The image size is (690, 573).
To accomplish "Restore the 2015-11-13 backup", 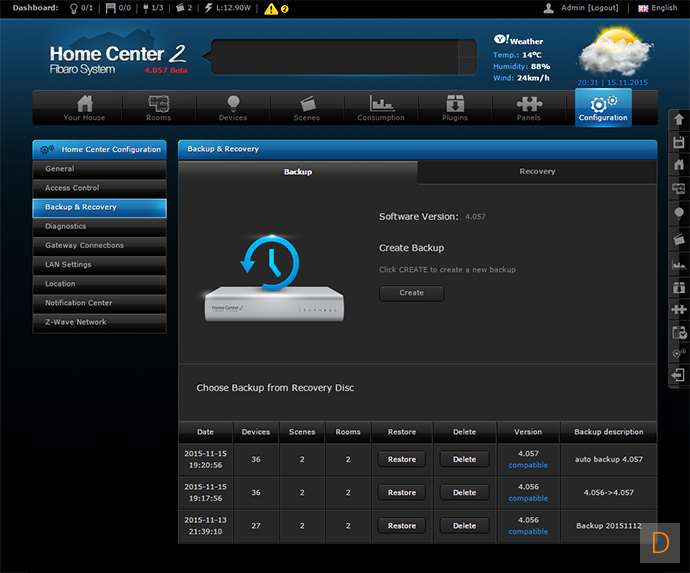I will click(402, 526).
